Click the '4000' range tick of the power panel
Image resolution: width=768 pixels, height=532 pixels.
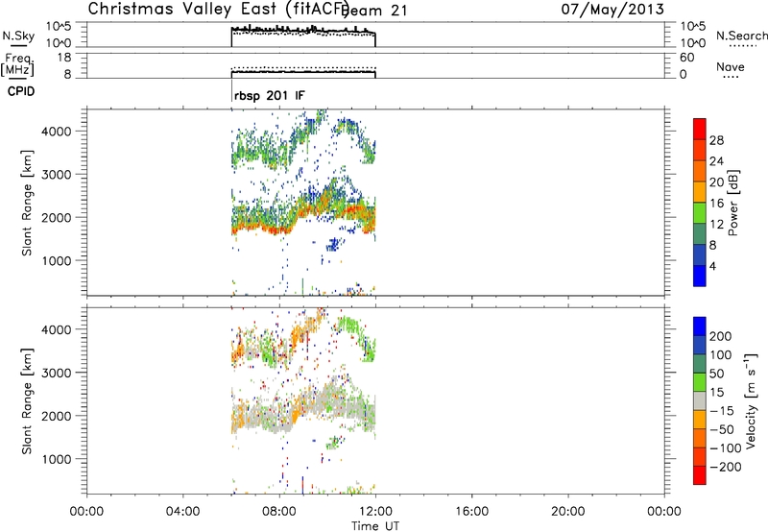(x=57, y=132)
